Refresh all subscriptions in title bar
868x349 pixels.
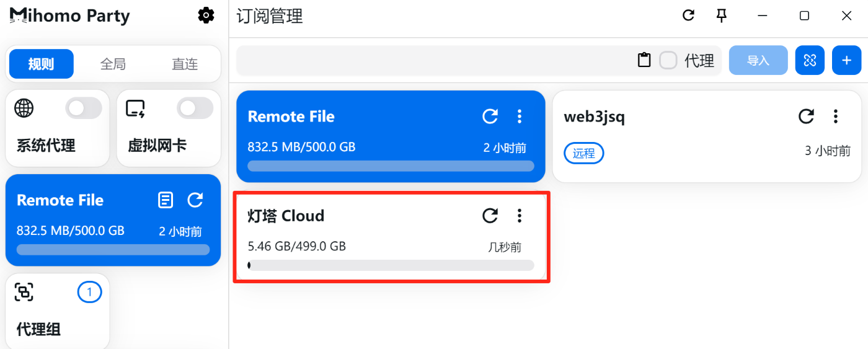pyautogui.click(x=688, y=15)
